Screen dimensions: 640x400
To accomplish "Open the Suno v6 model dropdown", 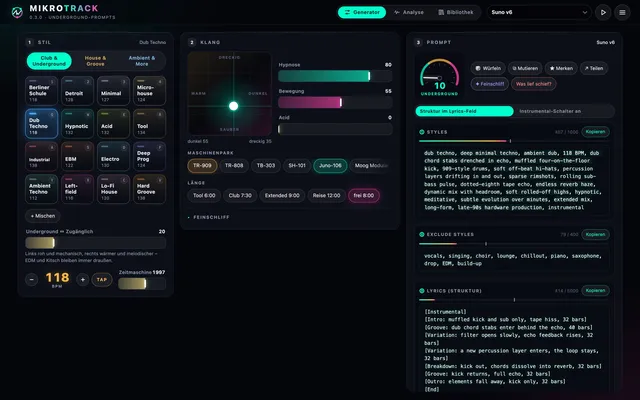I will [x=539, y=12].
